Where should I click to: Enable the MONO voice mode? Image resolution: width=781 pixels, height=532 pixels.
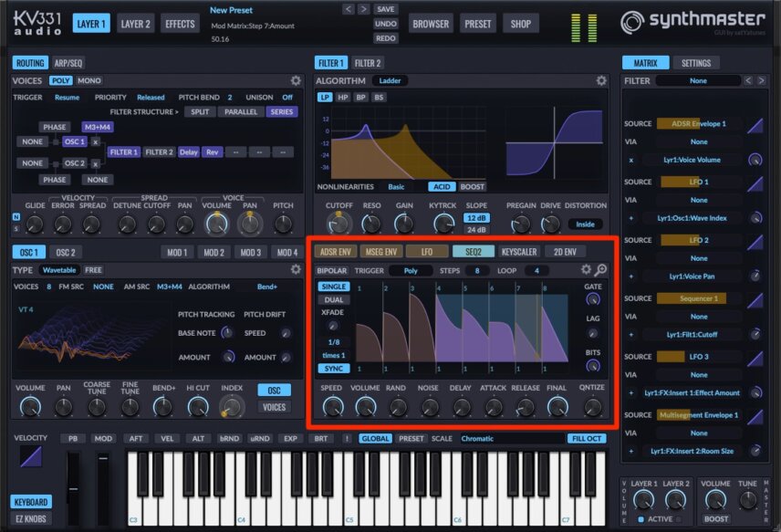click(89, 80)
